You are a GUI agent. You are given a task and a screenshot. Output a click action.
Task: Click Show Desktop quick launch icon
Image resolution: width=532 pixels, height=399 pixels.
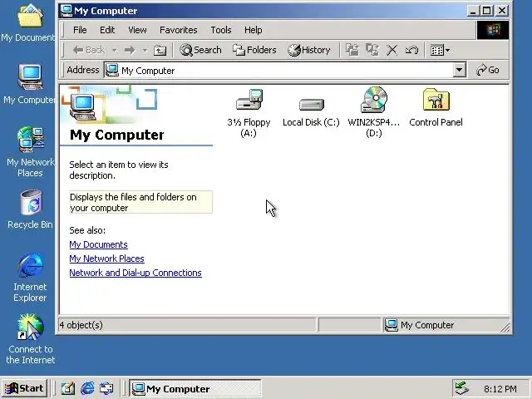[68, 388]
